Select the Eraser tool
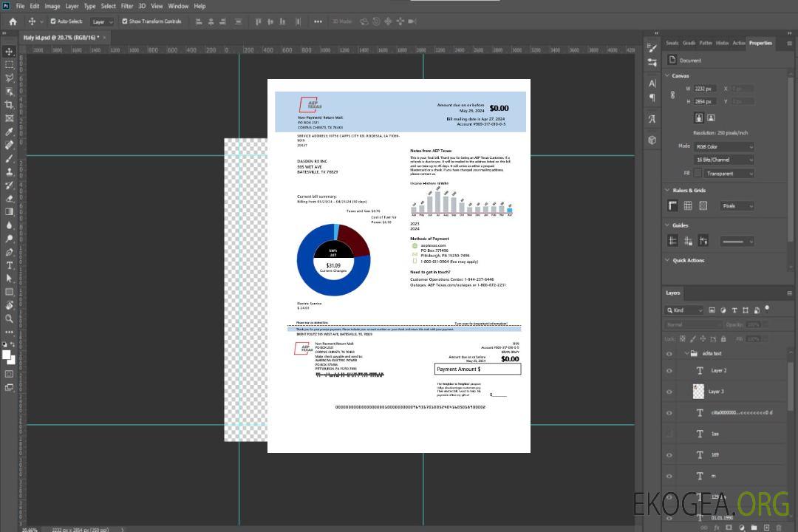Viewport: 798px width, 532px height. [9, 199]
